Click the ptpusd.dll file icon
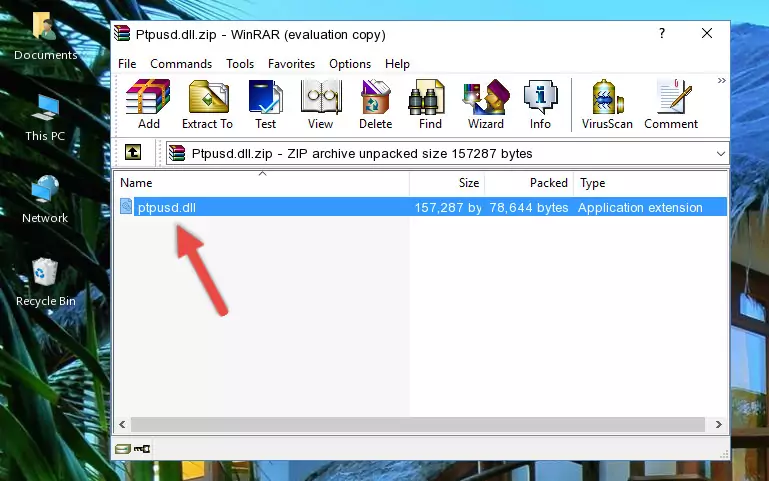 (x=126, y=206)
